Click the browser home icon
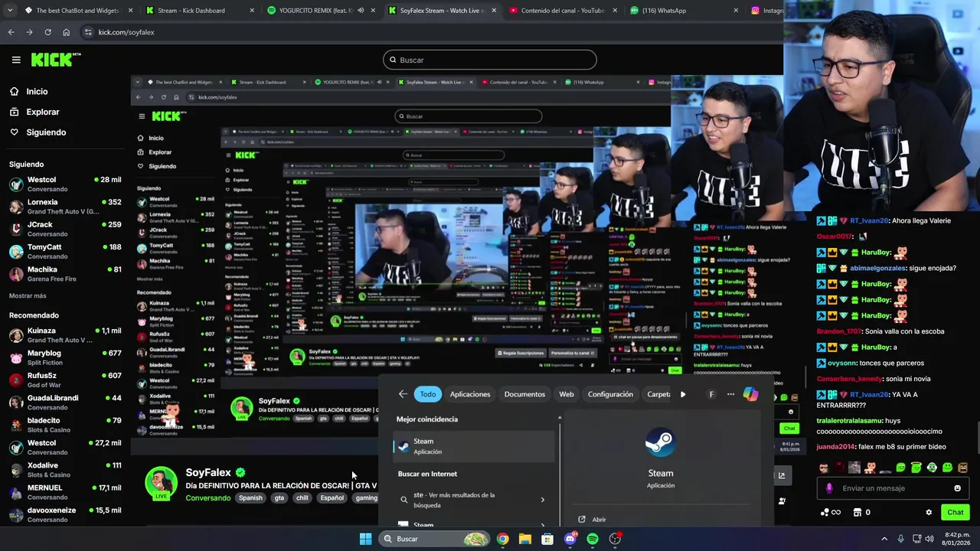The image size is (980, 551). [x=66, y=32]
